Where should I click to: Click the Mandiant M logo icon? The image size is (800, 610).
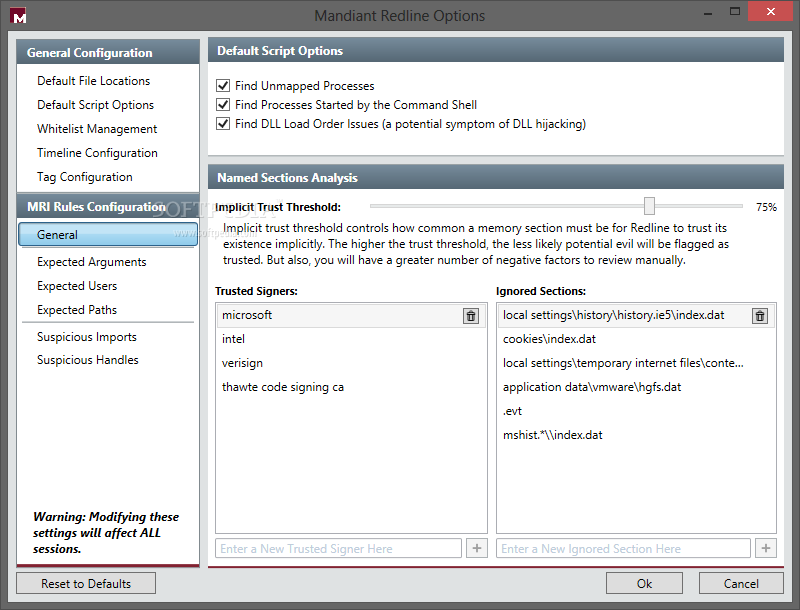[18, 16]
